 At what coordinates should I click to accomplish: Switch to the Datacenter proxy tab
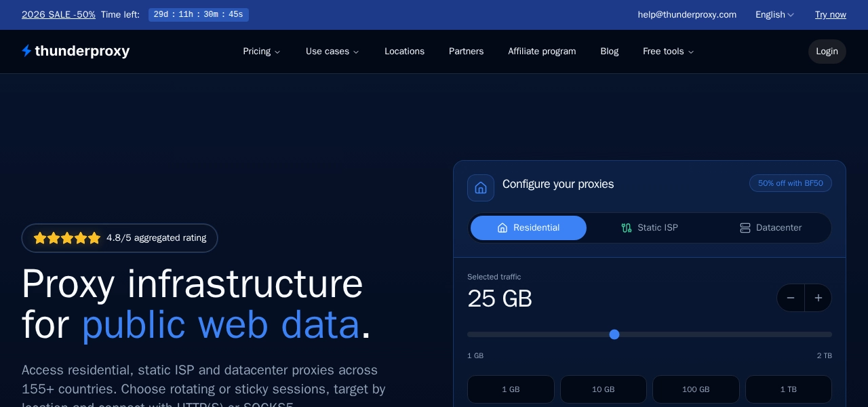tap(770, 228)
